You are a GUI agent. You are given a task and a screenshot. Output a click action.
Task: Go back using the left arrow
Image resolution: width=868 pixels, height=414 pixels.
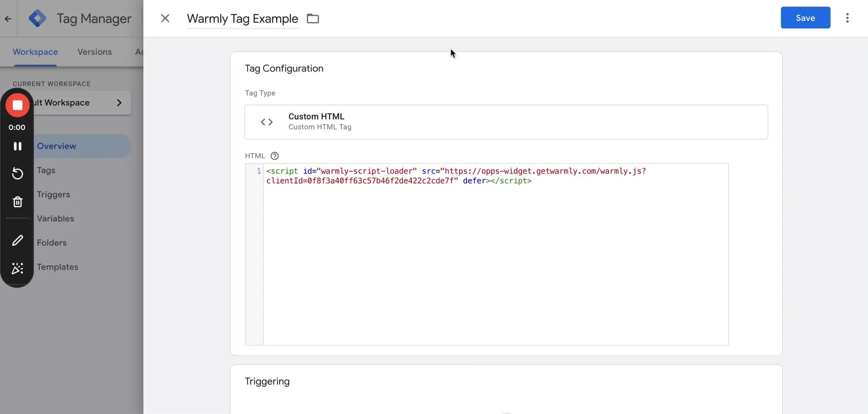[x=8, y=18]
